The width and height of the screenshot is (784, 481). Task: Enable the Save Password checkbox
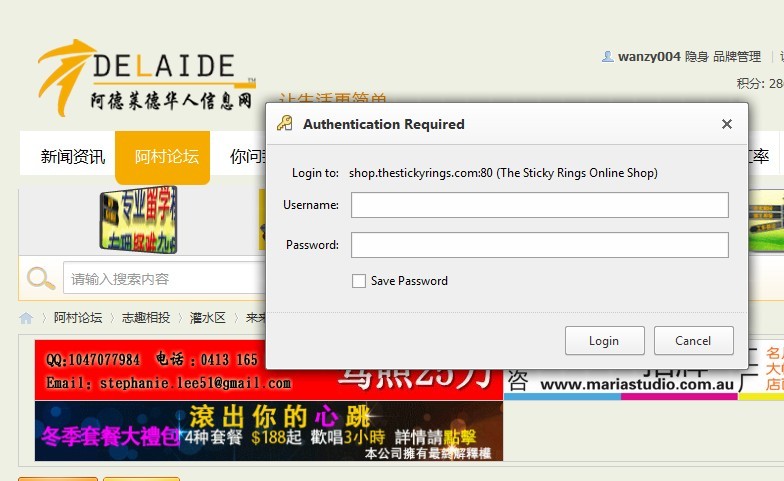[359, 281]
